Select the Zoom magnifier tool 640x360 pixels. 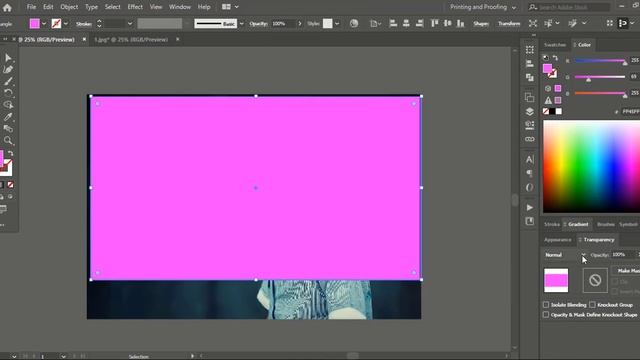click(8, 141)
